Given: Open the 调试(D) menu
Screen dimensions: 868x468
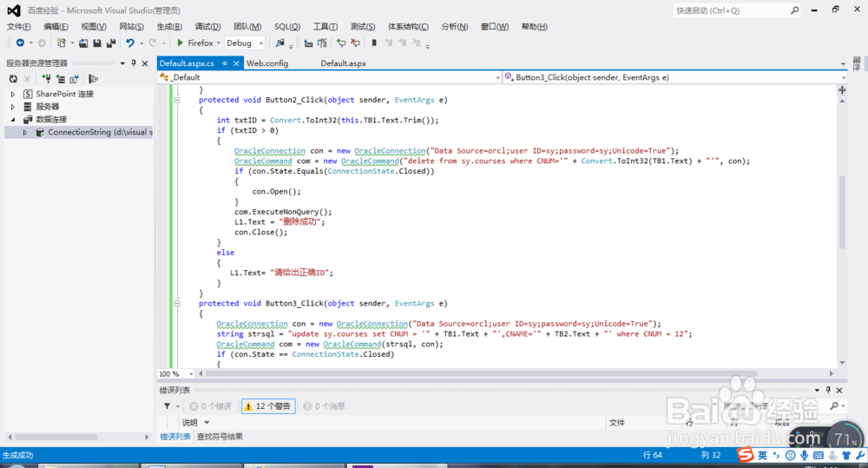Looking at the screenshot, I should [207, 27].
